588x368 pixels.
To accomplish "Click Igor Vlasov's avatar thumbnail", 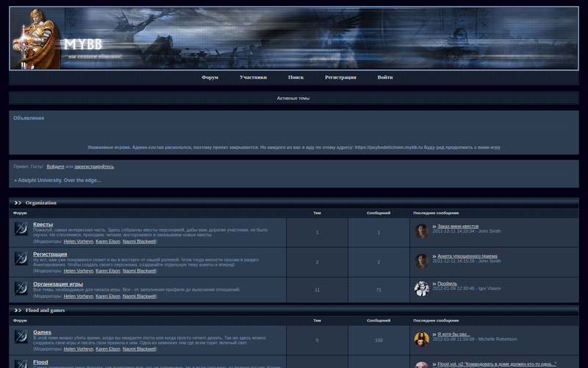I will (422, 289).
